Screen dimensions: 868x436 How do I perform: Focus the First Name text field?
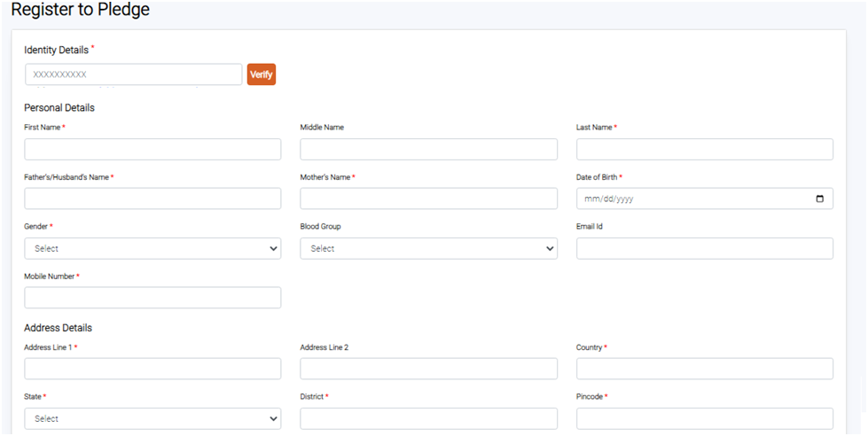coord(152,149)
